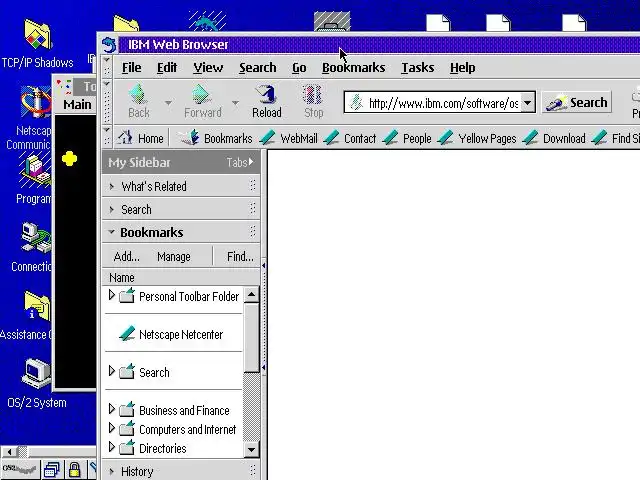Open the Go menu

(x=299, y=67)
